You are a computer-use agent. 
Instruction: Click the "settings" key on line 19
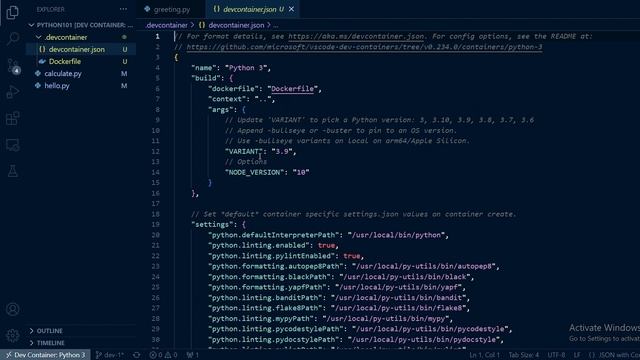coord(212,224)
